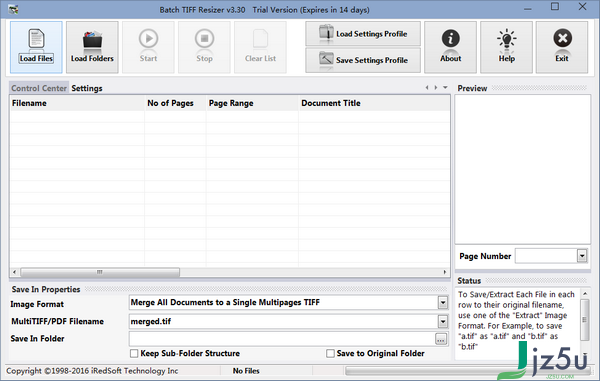Click the tab scroll right arrow
600x381 pixels.
[436, 88]
